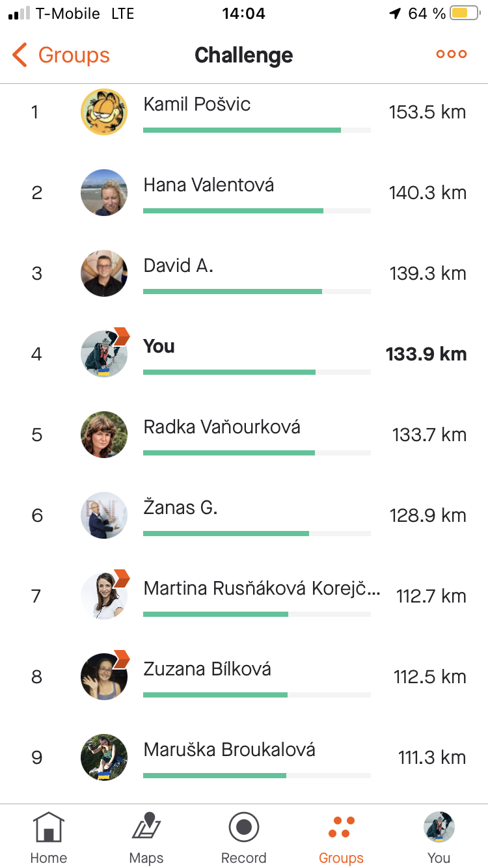This screenshot has height=868, width=488.
Task: Go back to Groups
Action: point(61,55)
